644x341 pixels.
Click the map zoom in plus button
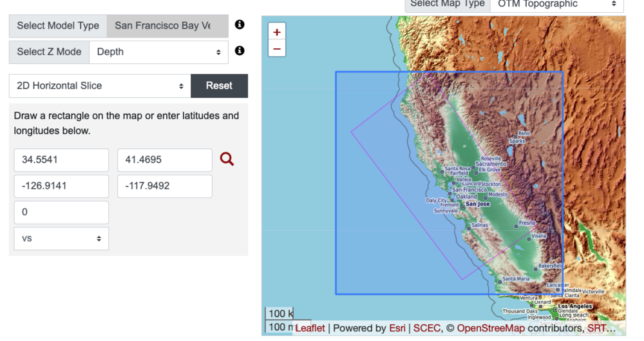coord(277,32)
